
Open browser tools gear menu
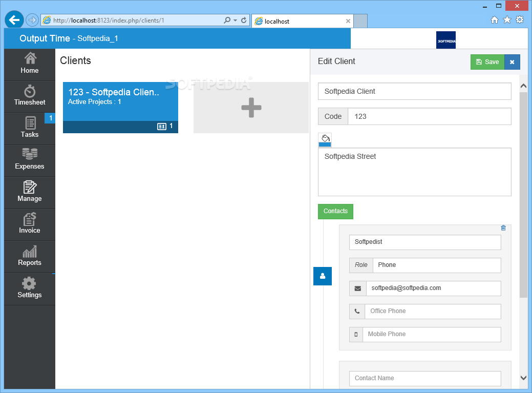[x=519, y=19]
